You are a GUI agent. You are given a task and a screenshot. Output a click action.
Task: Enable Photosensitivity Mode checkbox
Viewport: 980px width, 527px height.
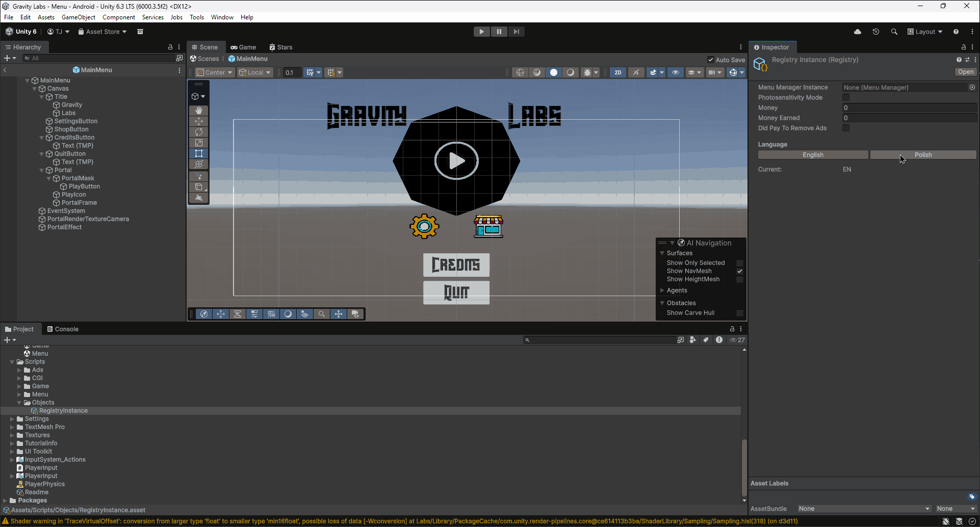tap(846, 97)
